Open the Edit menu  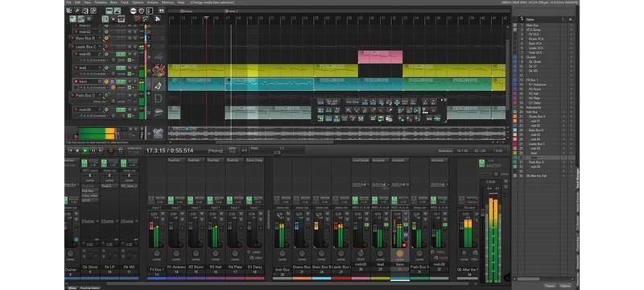coord(77,2)
